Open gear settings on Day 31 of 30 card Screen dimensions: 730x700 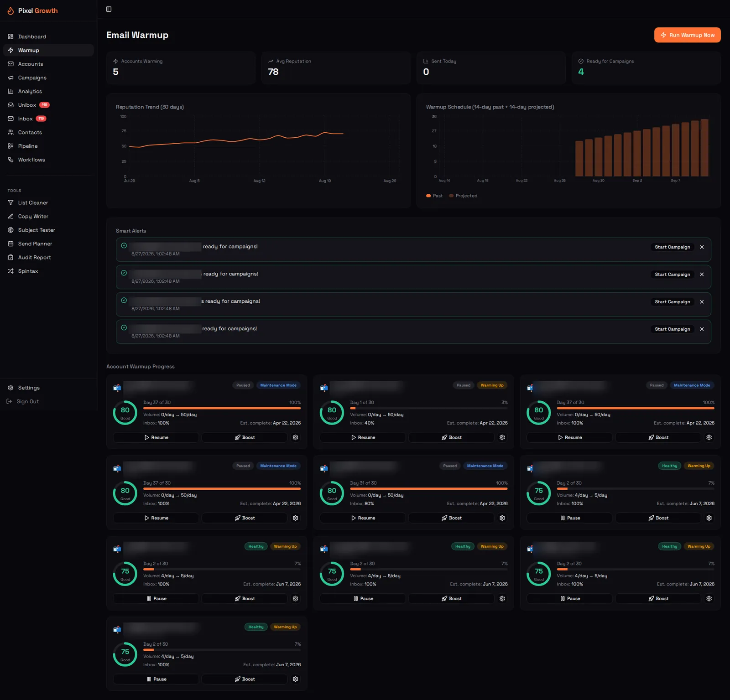click(502, 518)
